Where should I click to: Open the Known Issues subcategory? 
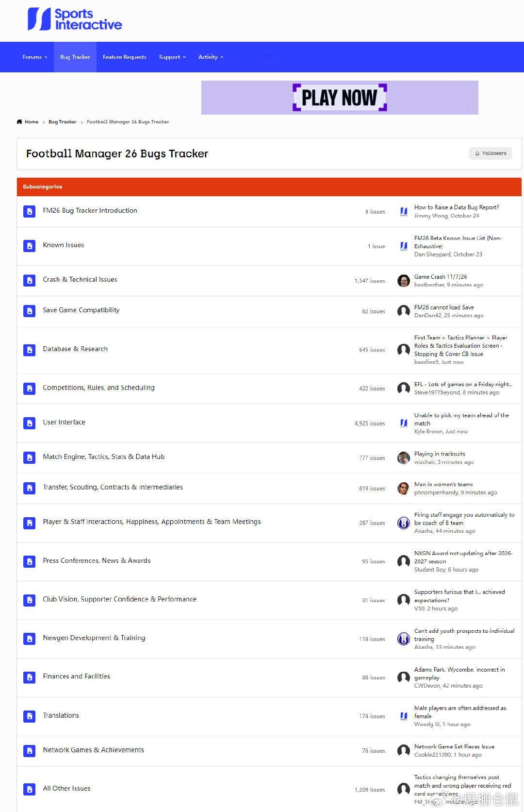click(x=63, y=245)
